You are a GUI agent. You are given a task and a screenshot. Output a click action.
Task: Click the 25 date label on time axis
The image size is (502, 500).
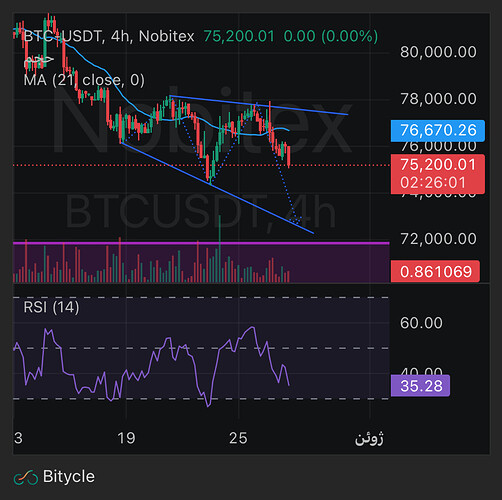pyautogui.click(x=238, y=438)
